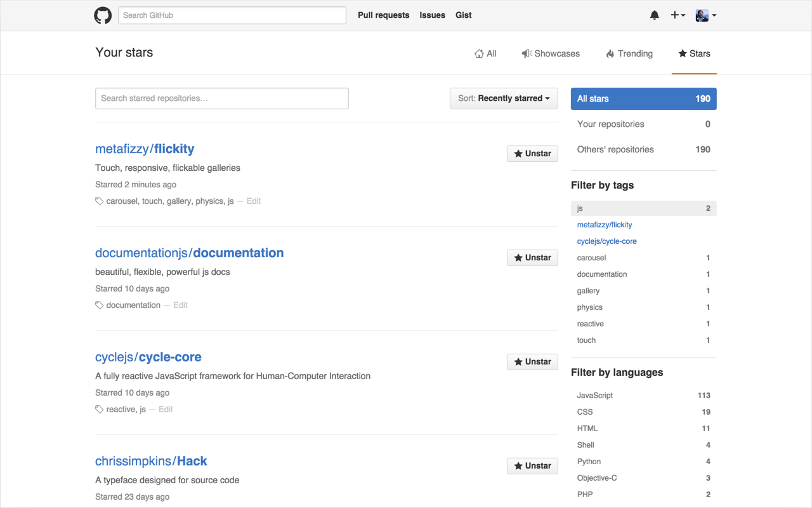Open the Sort: Recently starred dropdown
Image resolution: width=812 pixels, height=508 pixels.
pos(503,98)
